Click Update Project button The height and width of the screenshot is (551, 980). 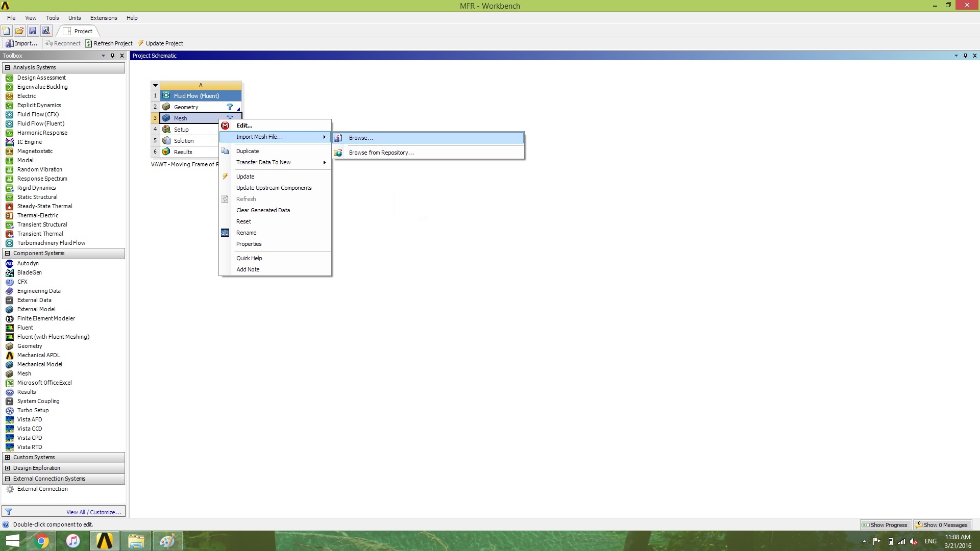pos(160,43)
